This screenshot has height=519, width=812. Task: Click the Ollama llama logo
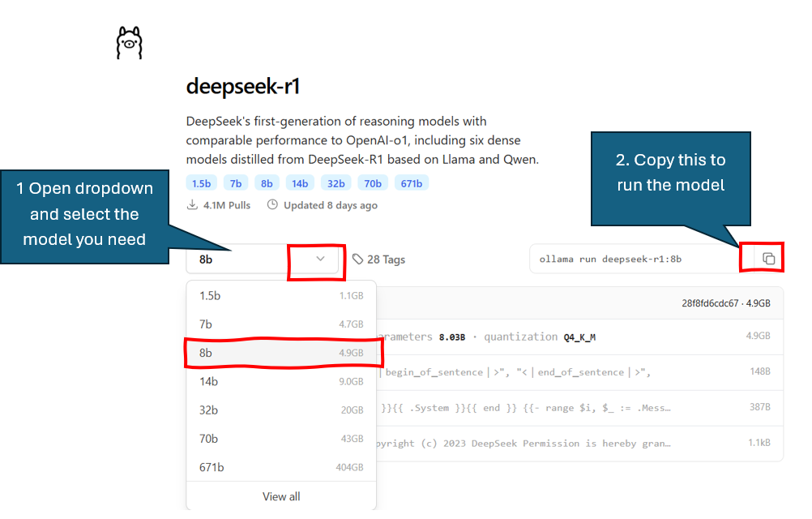coord(129,42)
